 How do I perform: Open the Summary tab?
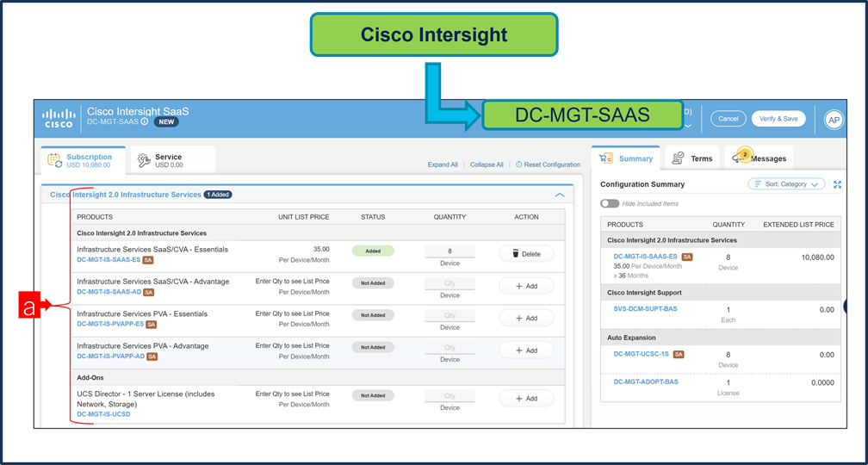click(625, 158)
